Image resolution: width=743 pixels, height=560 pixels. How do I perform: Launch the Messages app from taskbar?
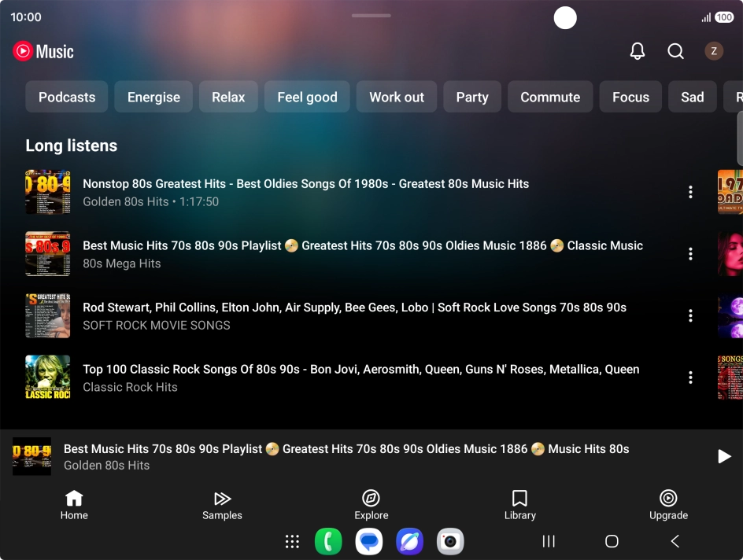pyautogui.click(x=369, y=541)
